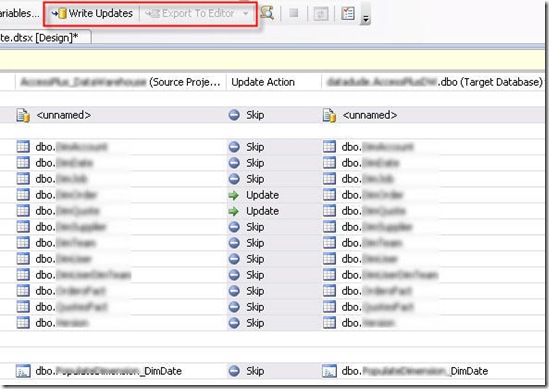549x389 pixels.
Task: Change the Skip action for dbo.DimTeam
Action: pos(255,243)
